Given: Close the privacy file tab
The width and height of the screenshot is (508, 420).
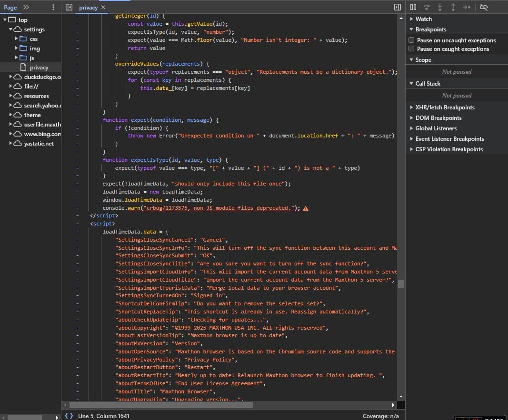Looking at the screenshot, I should [103, 7].
